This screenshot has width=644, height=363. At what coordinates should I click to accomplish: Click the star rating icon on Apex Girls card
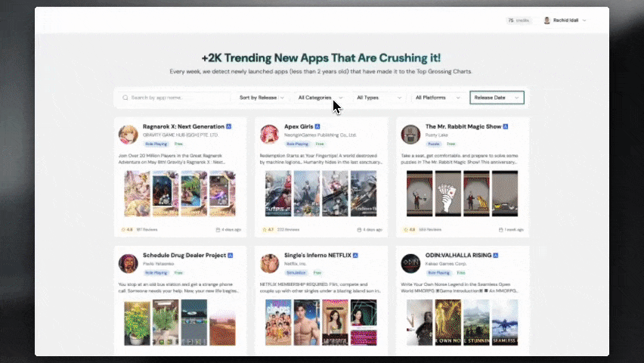point(265,230)
